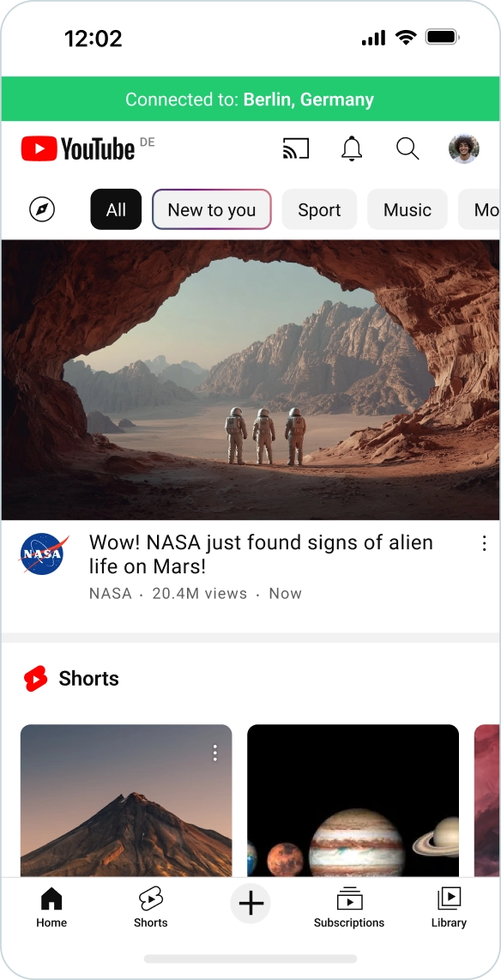
Task: Tap the Create plus button
Action: 250,903
